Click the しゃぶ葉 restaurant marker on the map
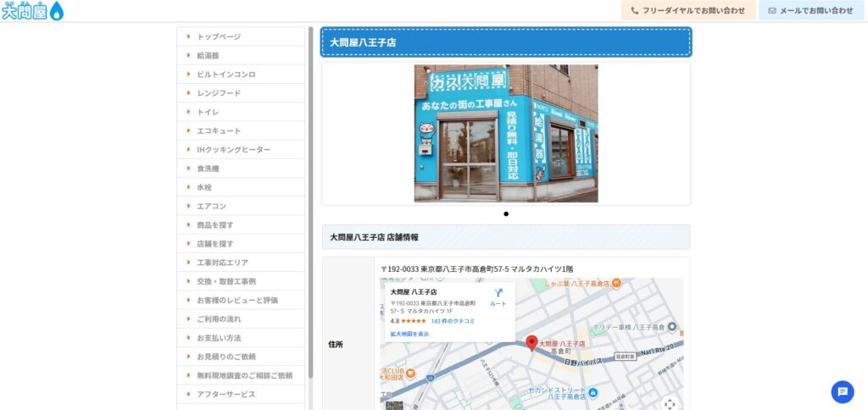This screenshot has width=868, height=410. point(616,282)
